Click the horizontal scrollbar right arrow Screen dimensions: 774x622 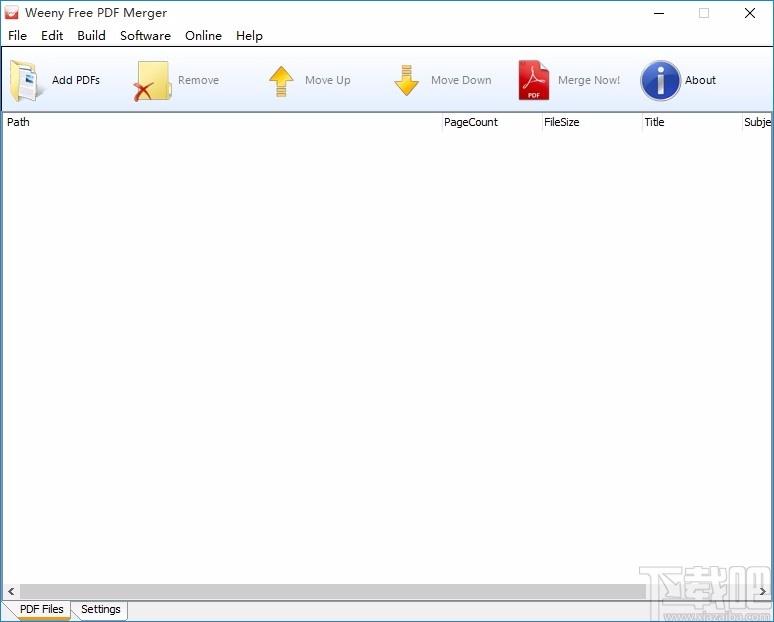763,591
